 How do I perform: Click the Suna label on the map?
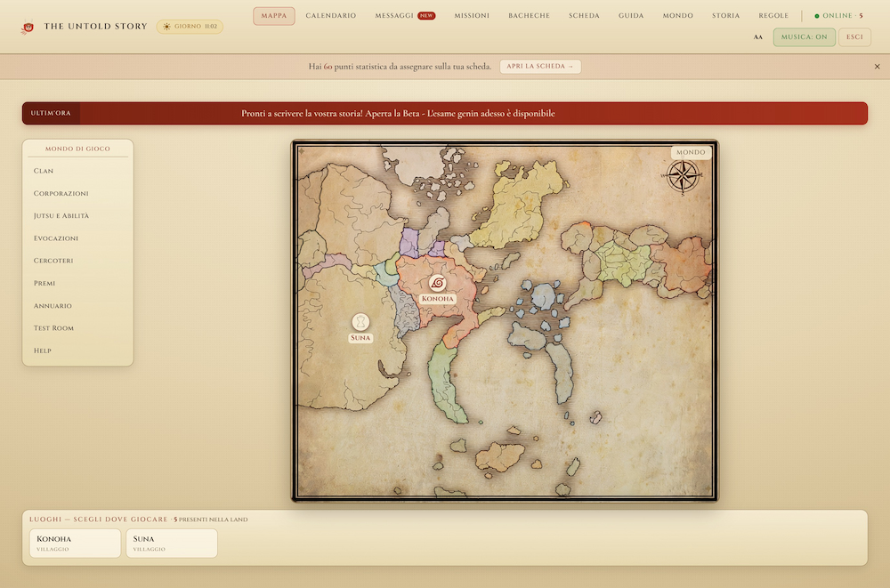[360, 338]
